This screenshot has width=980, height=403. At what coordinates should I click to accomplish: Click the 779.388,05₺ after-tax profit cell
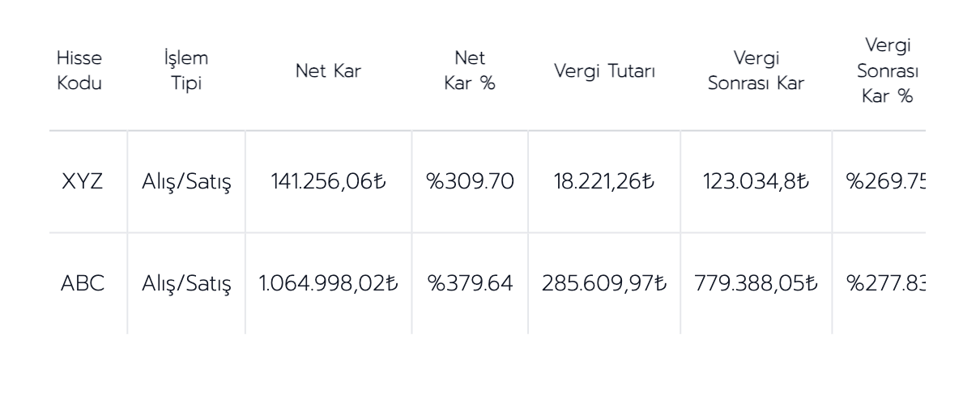coord(756,283)
